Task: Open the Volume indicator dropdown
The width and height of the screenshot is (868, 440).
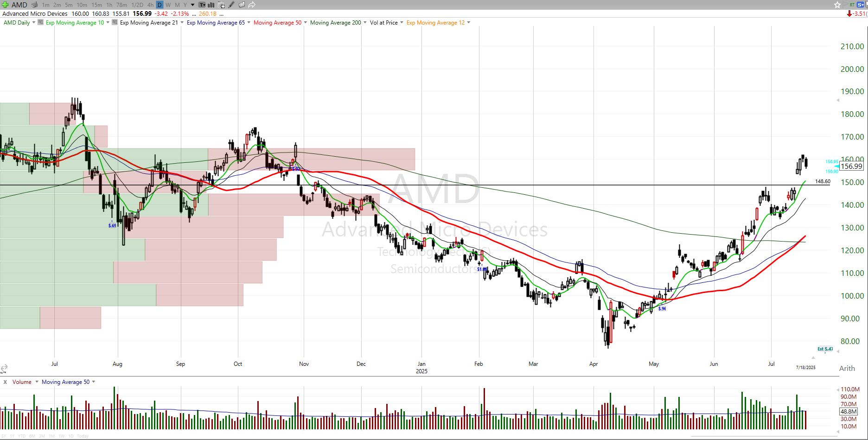Action: point(37,382)
